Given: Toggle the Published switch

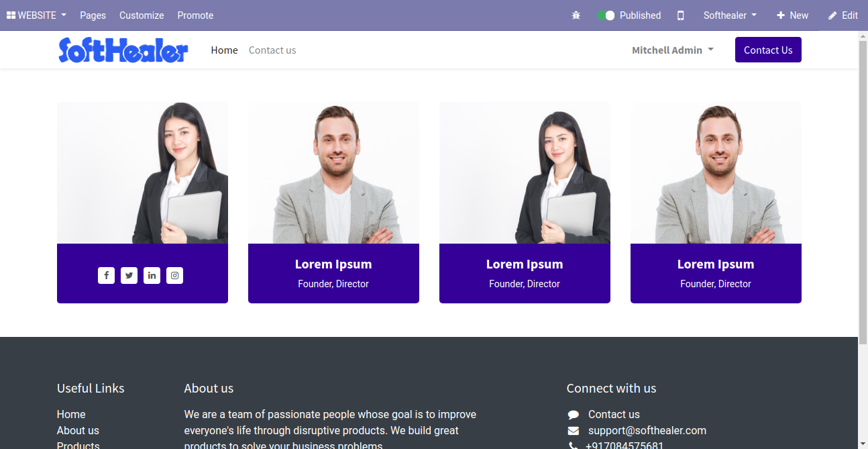Looking at the screenshot, I should (606, 15).
